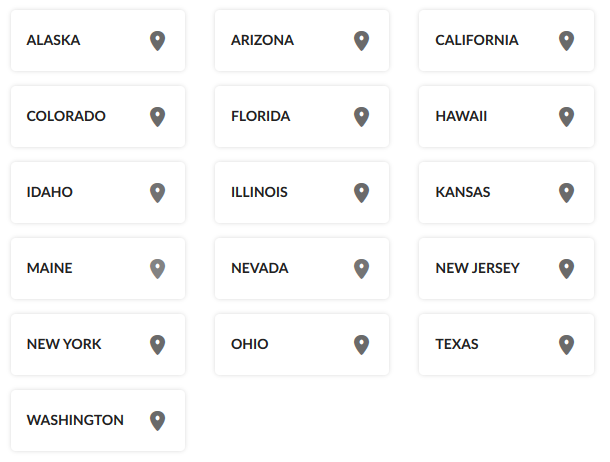The height and width of the screenshot is (462, 610).
Task: Select the pin icon beside Maine
Action: [x=157, y=268]
